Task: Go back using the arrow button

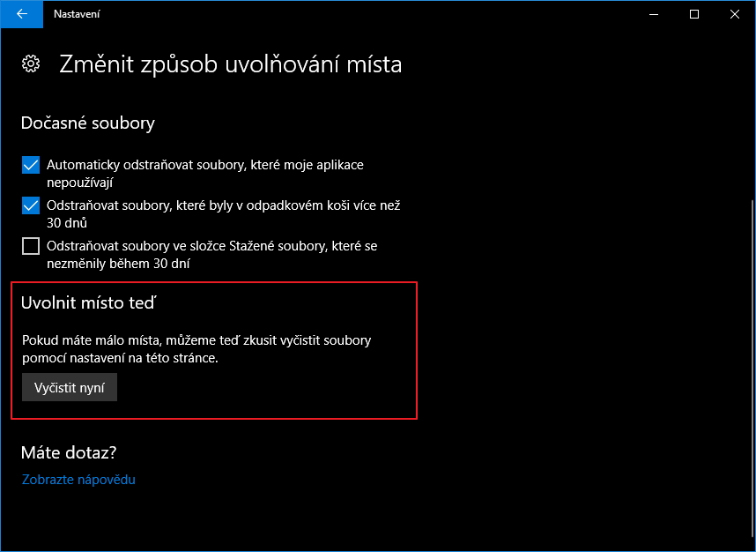Action: tap(21, 14)
